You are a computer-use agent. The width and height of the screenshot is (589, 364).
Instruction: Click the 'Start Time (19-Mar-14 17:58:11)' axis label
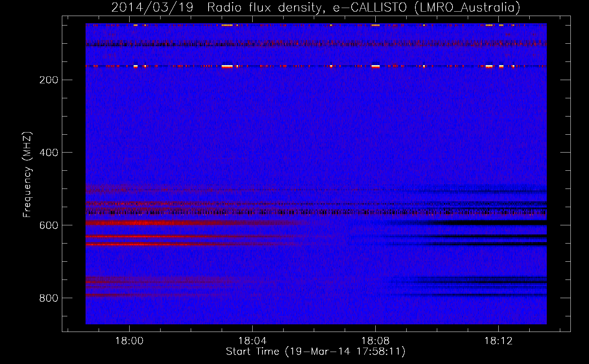tap(316, 352)
